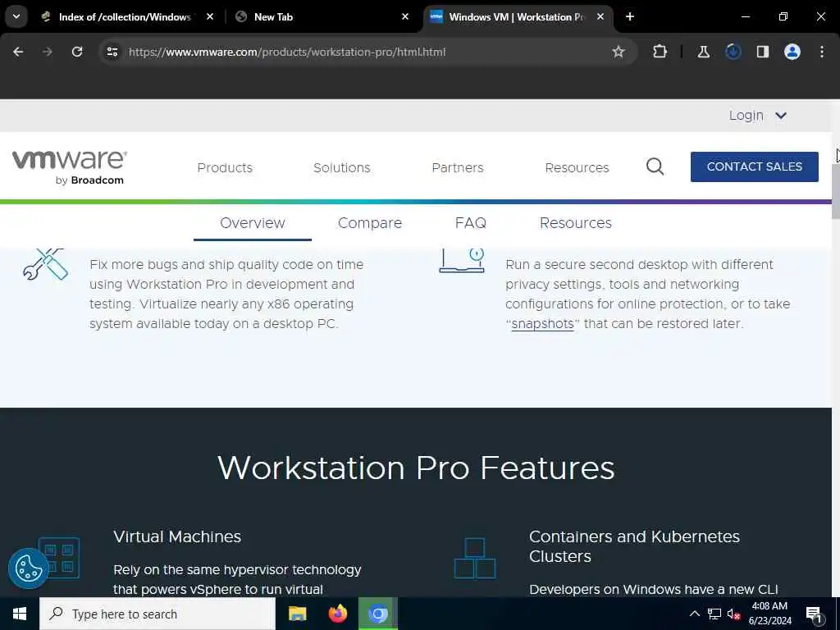This screenshot has height=630, width=840.
Task: Click the Type here to search box
Action: [x=157, y=614]
